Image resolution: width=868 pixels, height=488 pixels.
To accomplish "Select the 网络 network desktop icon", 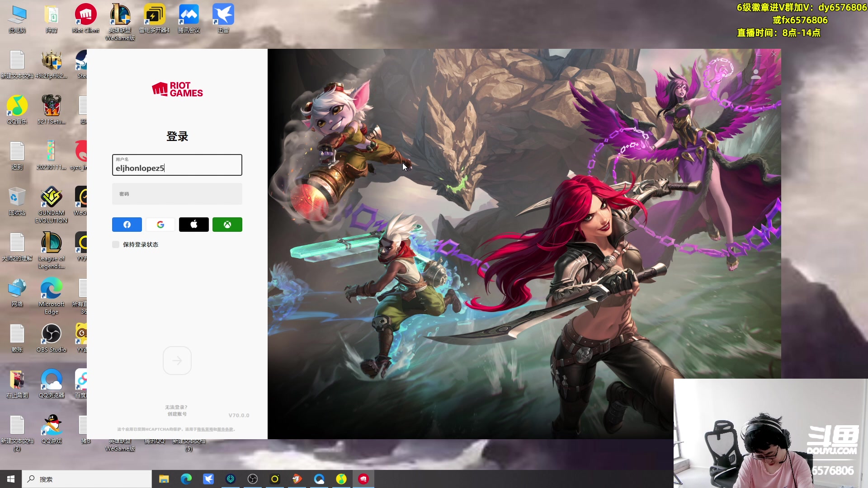I will tap(17, 292).
